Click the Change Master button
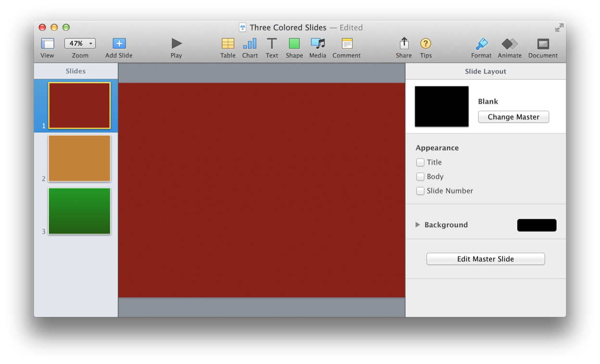This screenshot has height=364, width=600. [513, 117]
